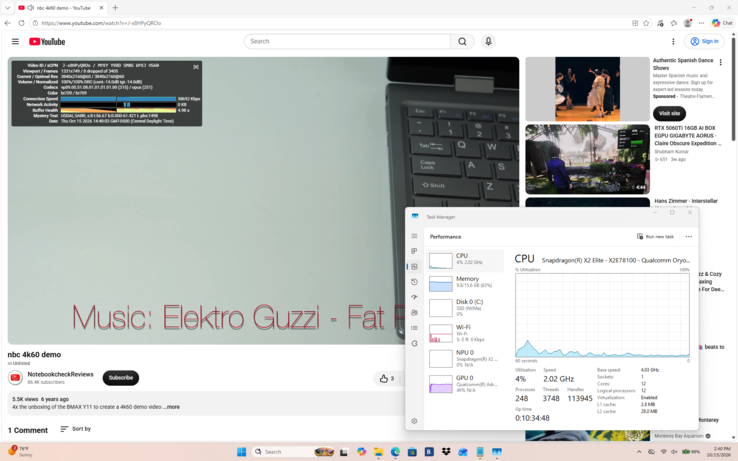The image size is (738, 461).
Task: Refresh the browser page
Action: pyautogui.click(x=21, y=23)
